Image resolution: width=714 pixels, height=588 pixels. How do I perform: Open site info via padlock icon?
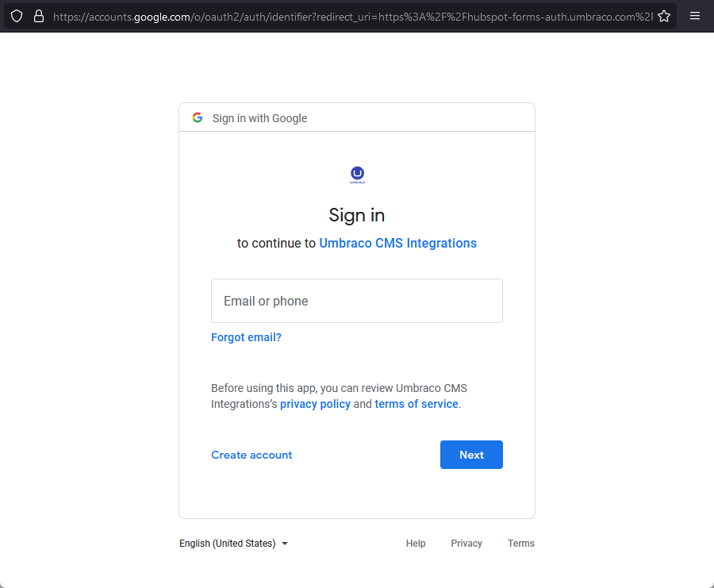[x=38, y=16]
